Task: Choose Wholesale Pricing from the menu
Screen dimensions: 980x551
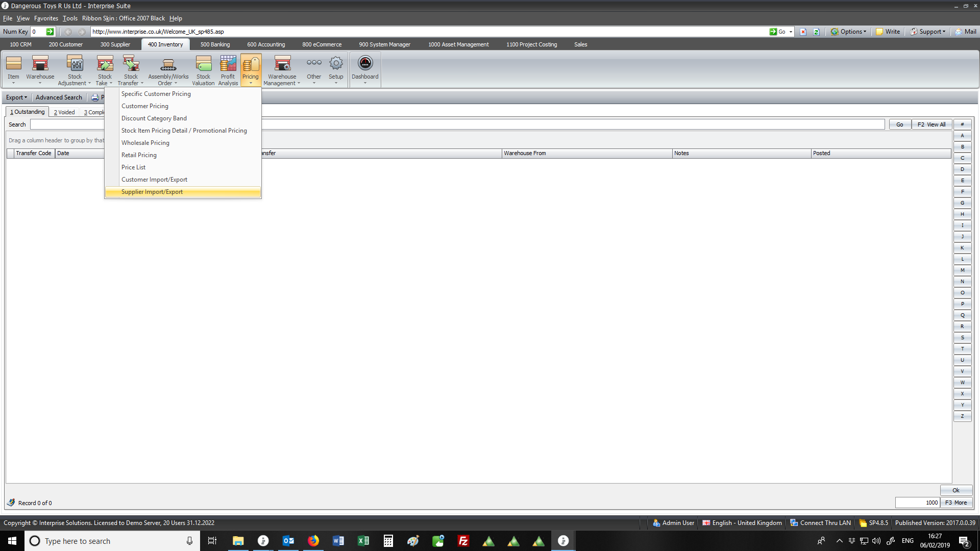Action: pyautogui.click(x=145, y=143)
